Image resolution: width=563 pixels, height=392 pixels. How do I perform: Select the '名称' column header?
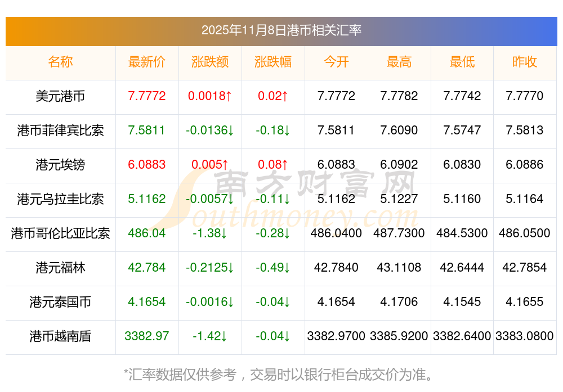pyautogui.click(x=60, y=62)
